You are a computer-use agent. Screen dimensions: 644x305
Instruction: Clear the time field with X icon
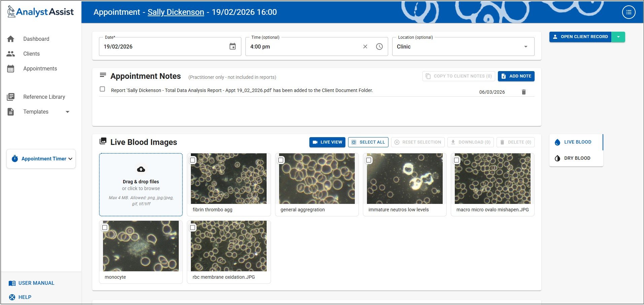(365, 47)
